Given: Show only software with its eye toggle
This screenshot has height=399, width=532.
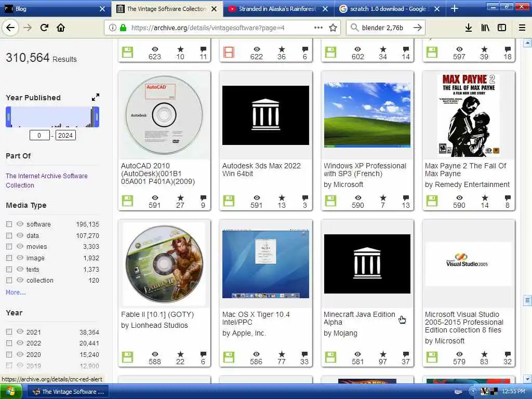Looking at the screenshot, I should point(20,224).
